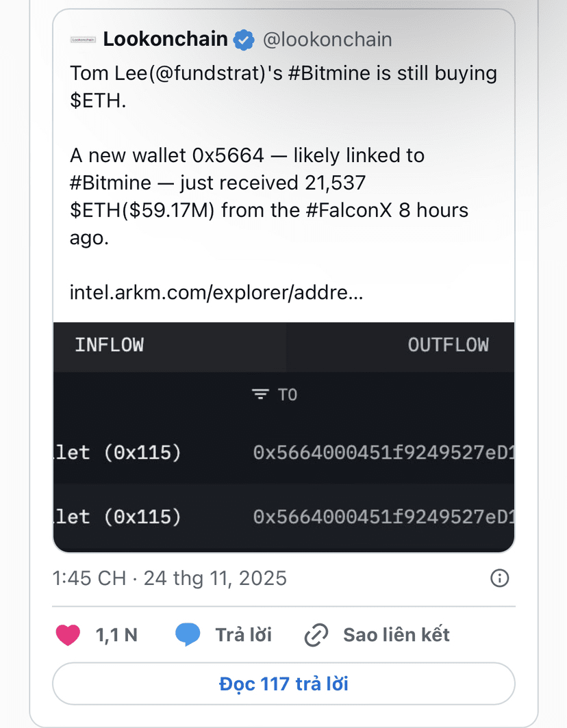The height and width of the screenshot is (728, 567).
Task: Click the 1,1 N like count
Action: [116, 635]
